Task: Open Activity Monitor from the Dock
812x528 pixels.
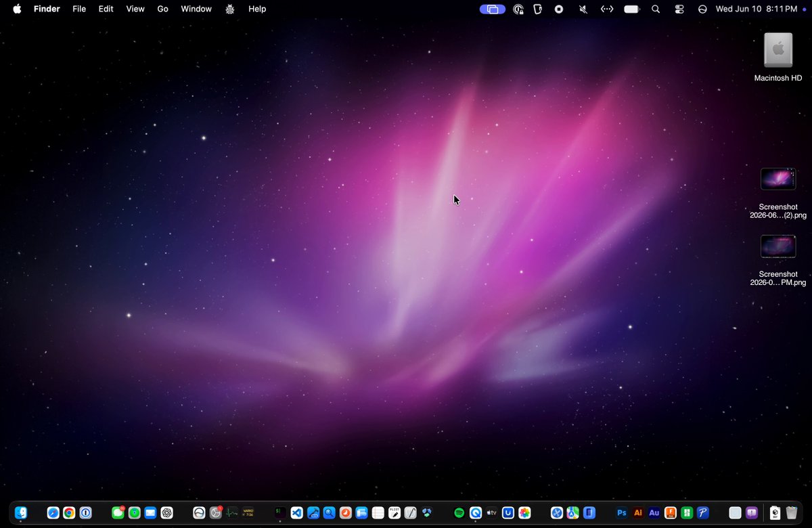Action: pyautogui.click(x=232, y=513)
